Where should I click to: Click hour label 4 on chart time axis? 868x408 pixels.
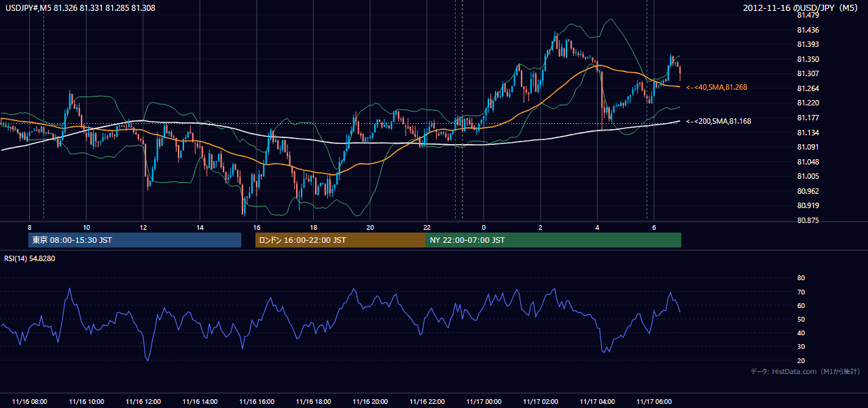[597, 227]
